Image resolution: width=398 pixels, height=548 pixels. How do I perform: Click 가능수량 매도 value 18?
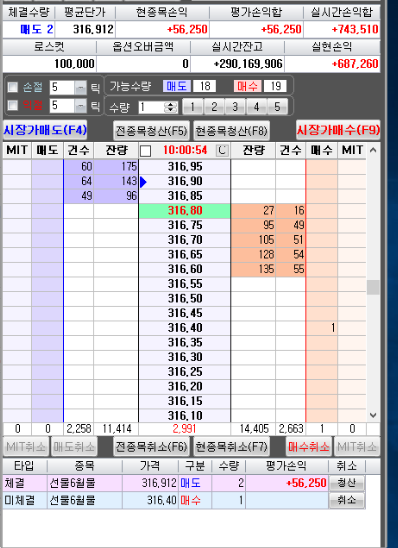(x=204, y=86)
